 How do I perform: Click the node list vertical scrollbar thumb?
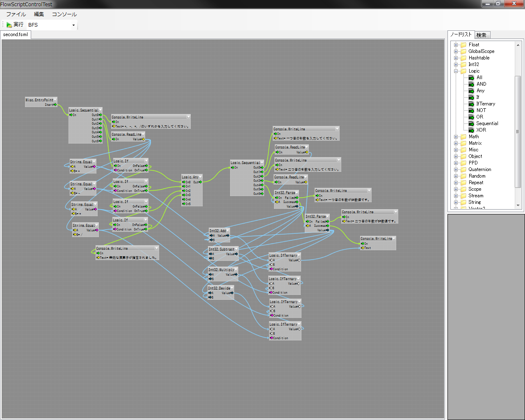[518, 131]
